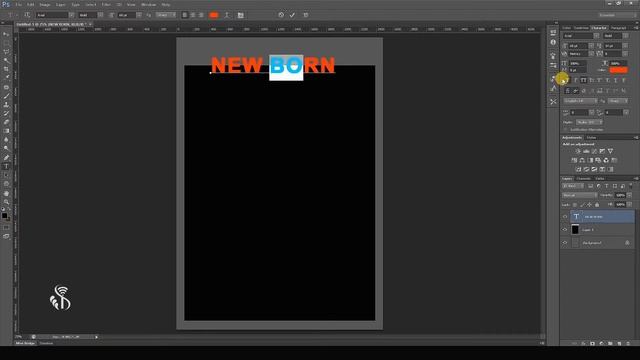Cancel current text edits

(x=281, y=15)
